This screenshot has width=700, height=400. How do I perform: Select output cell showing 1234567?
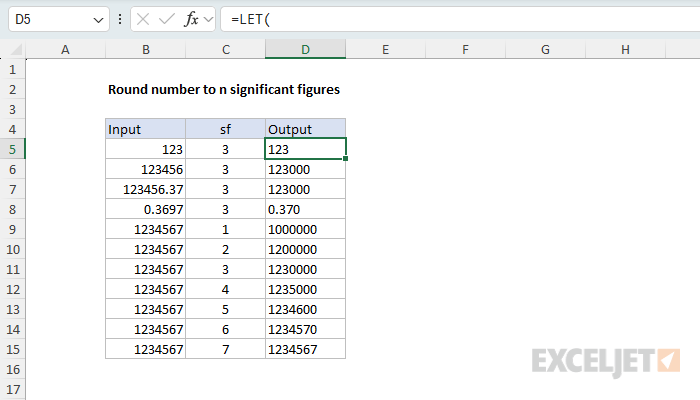tap(305, 349)
